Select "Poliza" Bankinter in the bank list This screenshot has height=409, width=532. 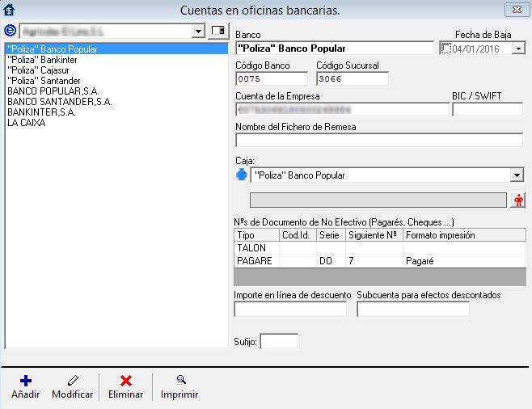point(40,60)
